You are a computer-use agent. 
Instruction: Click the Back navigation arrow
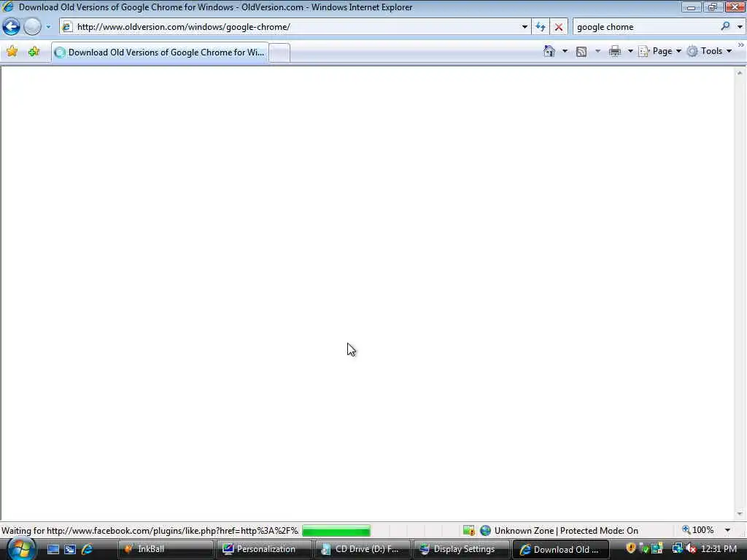(11, 27)
